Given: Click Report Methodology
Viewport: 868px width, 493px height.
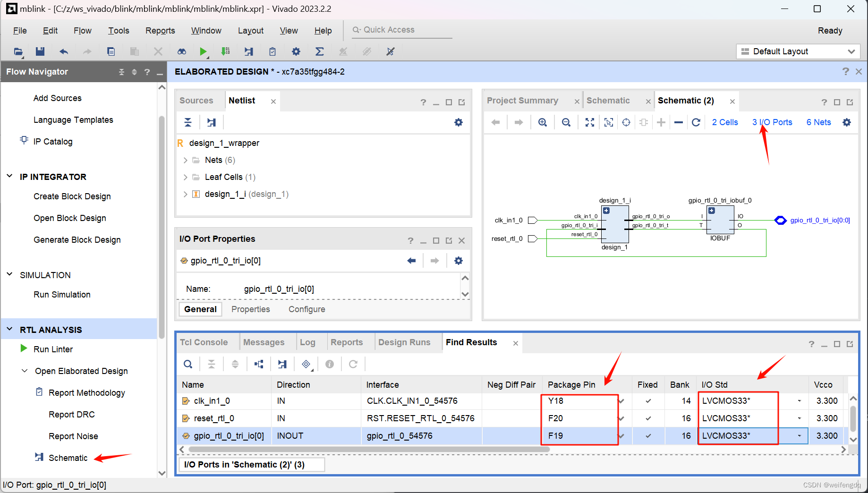Looking at the screenshot, I should click(86, 392).
